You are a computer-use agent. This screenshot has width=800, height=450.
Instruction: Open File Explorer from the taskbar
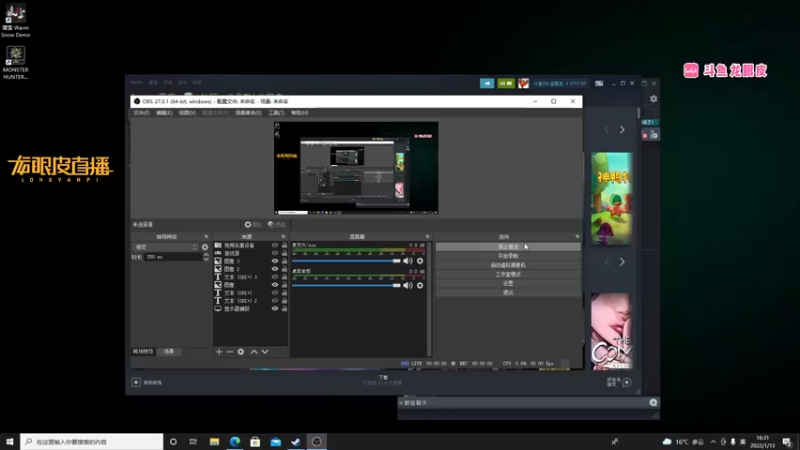pyautogui.click(x=214, y=442)
